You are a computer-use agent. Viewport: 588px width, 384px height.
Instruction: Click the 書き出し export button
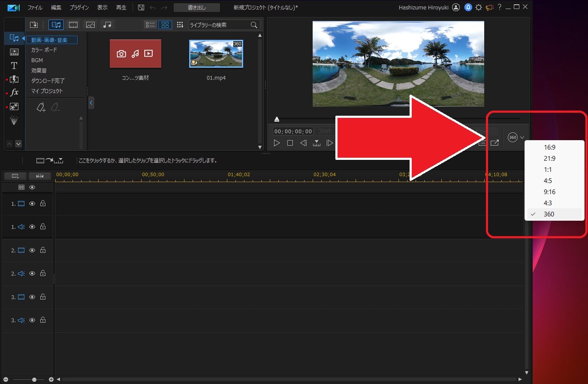197,8
